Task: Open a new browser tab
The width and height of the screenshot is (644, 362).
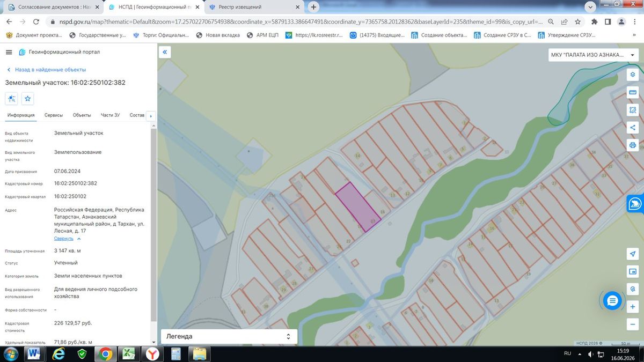Action: tap(313, 7)
